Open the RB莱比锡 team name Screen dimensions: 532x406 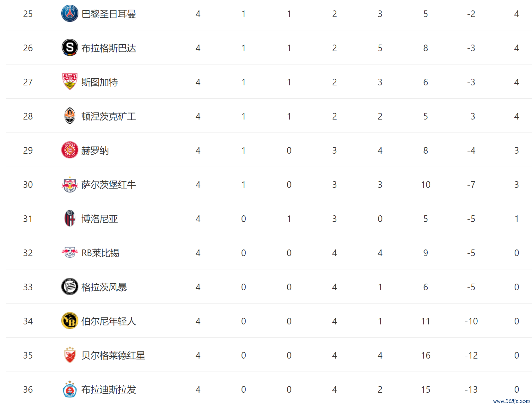click(100, 253)
